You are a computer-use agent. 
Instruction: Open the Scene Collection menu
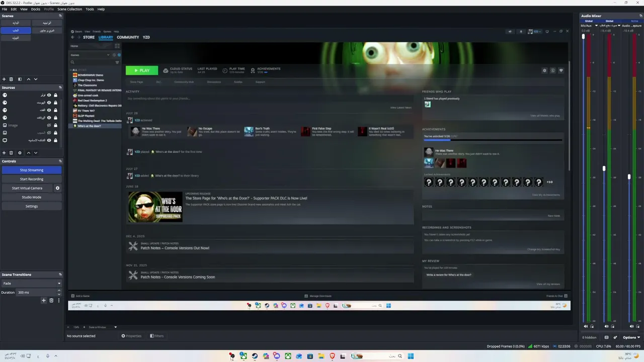pyautogui.click(x=69, y=9)
